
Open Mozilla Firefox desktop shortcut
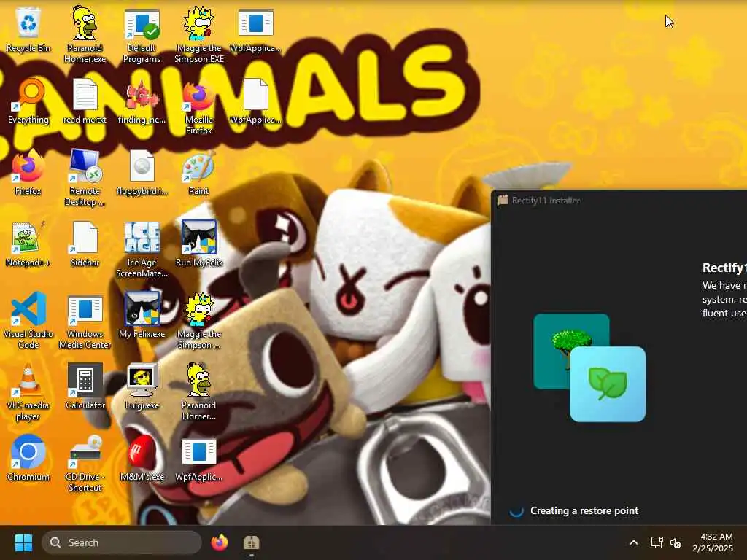pyautogui.click(x=199, y=107)
